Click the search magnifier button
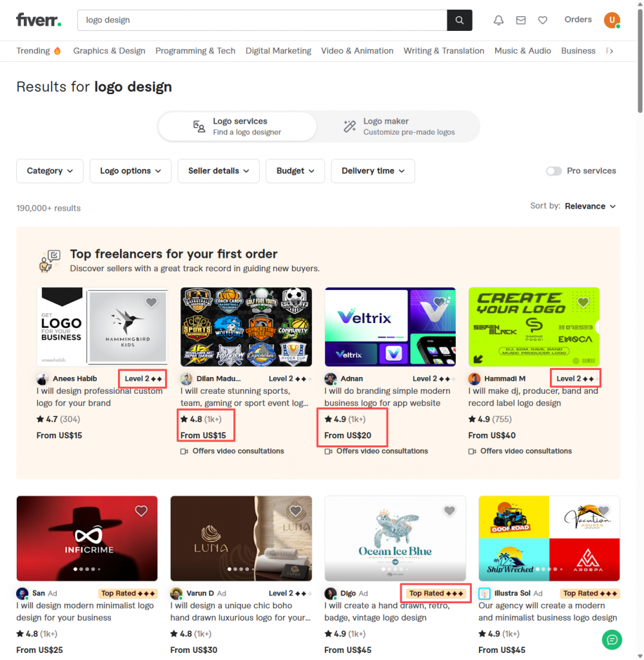This screenshot has width=644, height=660. pyautogui.click(x=459, y=20)
